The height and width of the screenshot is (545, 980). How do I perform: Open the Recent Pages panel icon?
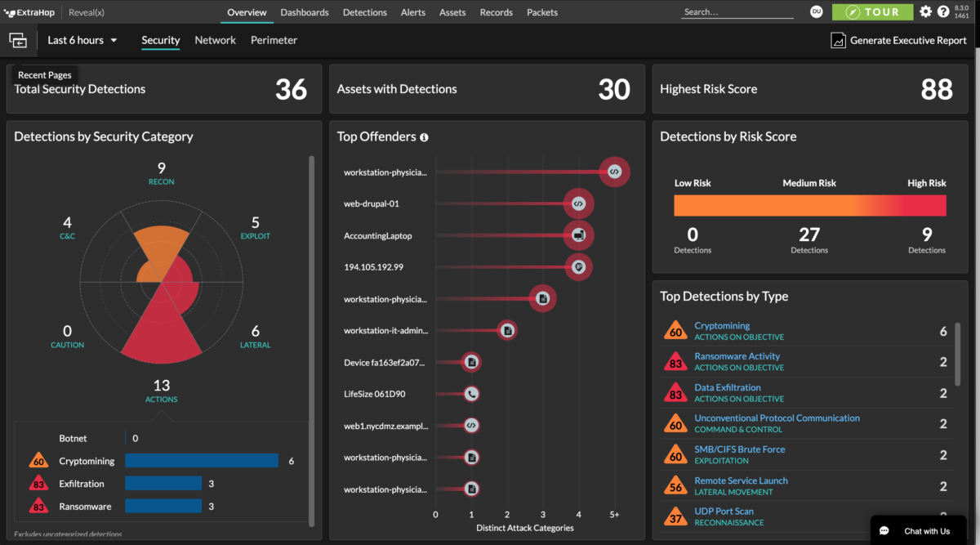click(x=18, y=40)
